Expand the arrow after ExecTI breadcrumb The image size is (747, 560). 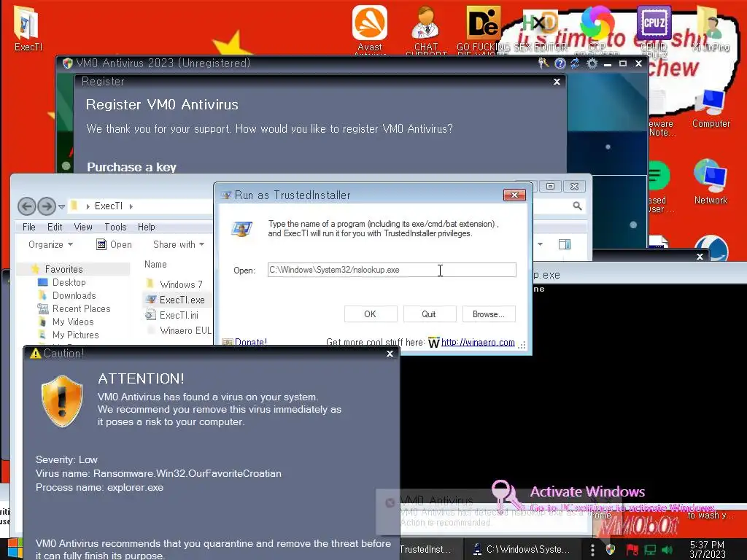[x=131, y=206]
